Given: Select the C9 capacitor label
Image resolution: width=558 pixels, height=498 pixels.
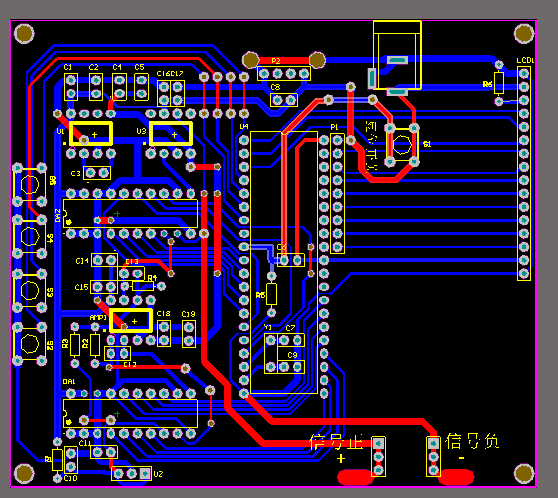Looking at the screenshot, I should pyautogui.click(x=292, y=355).
